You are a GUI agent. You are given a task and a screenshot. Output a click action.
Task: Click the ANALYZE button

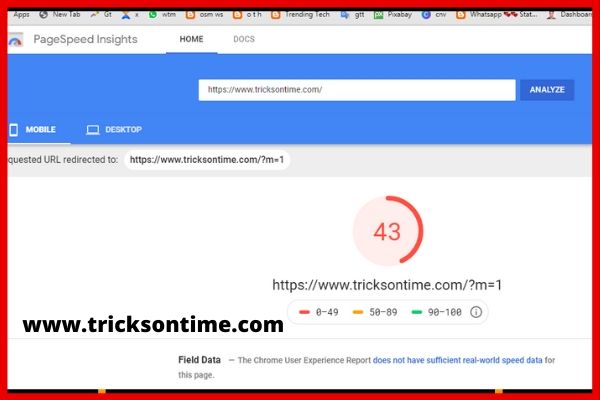(x=547, y=90)
